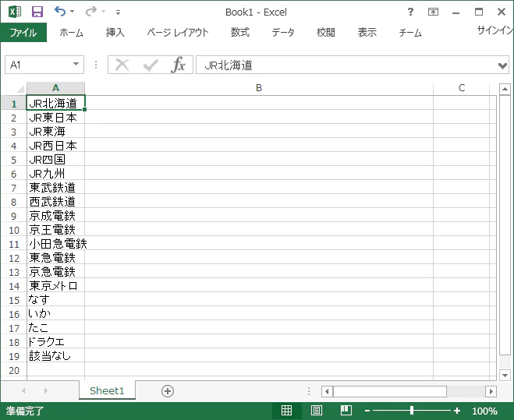
Task: Undo the last action
Action: coord(59,12)
